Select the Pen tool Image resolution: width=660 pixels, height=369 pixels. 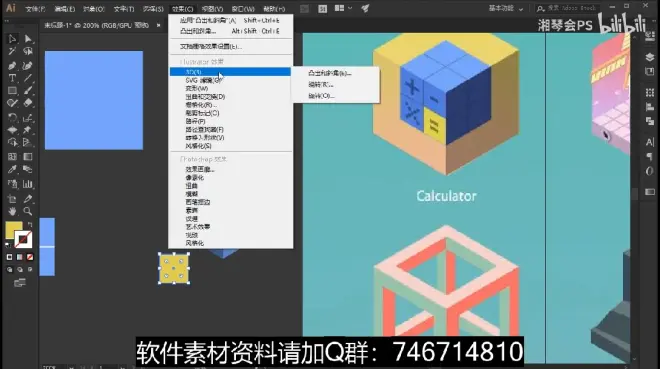pos(12,65)
